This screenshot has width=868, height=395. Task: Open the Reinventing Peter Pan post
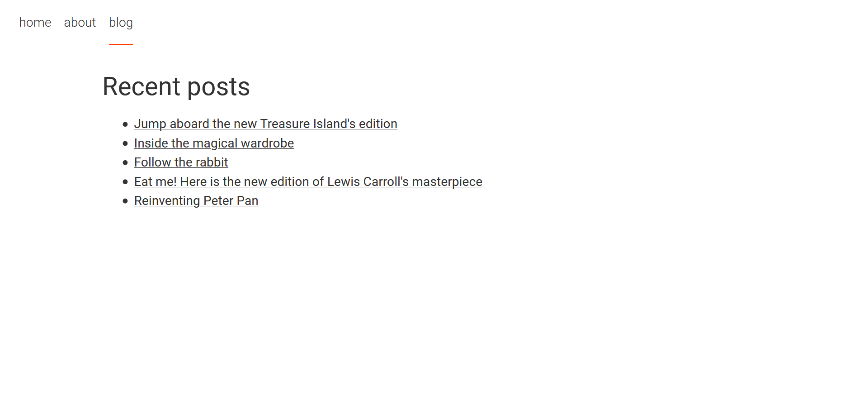coord(196,200)
